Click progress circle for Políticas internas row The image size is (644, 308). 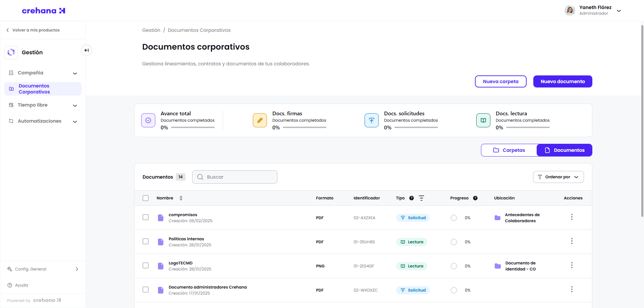click(454, 242)
